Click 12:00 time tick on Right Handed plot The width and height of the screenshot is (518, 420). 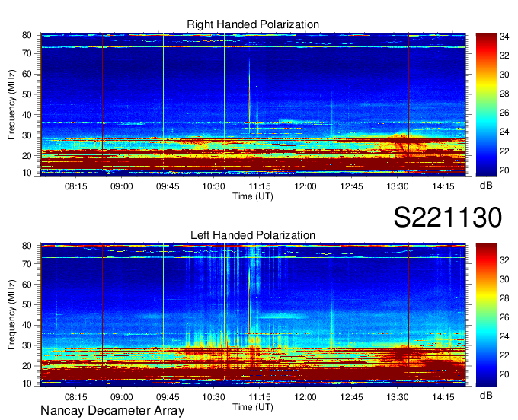pos(305,186)
